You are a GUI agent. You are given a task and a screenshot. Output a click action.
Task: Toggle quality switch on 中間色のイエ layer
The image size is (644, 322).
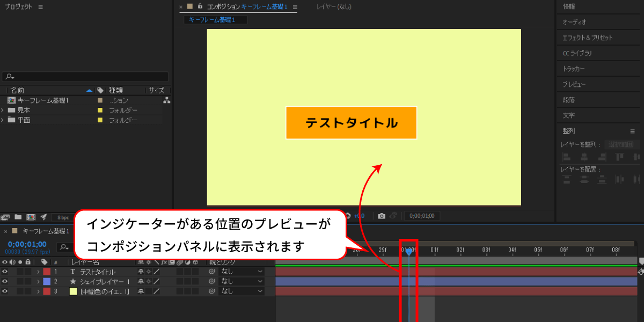[x=157, y=291]
